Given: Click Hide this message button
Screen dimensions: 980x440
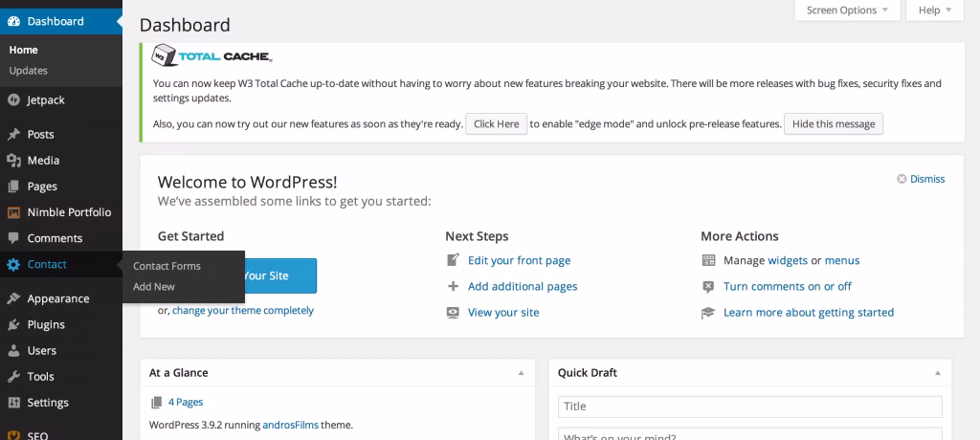Looking at the screenshot, I should pyautogui.click(x=834, y=123).
